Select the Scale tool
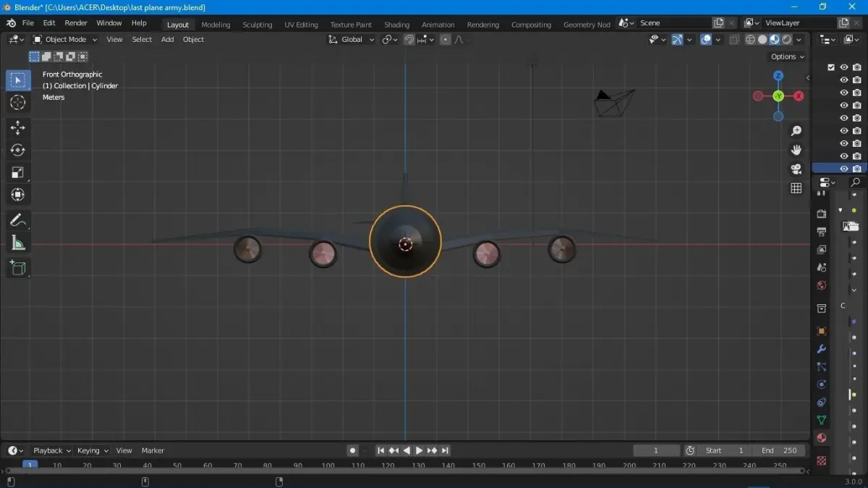Image resolution: width=868 pixels, height=488 pixels. [18, 173]
